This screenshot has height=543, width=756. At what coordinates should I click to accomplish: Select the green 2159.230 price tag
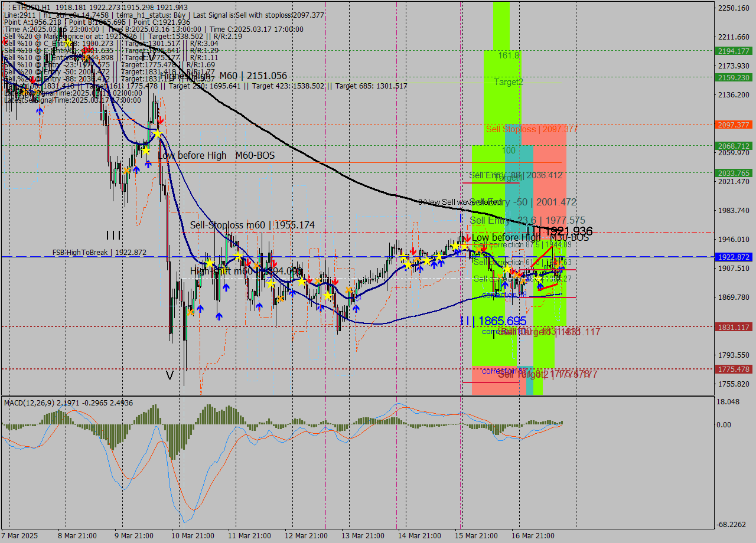click(x=733, y=77)
